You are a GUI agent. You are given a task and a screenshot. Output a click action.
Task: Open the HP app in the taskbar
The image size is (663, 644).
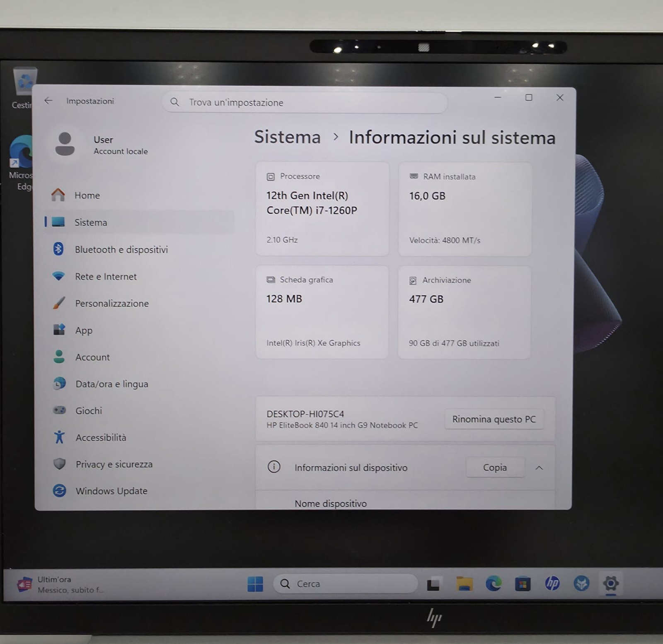tap(552, 584)
